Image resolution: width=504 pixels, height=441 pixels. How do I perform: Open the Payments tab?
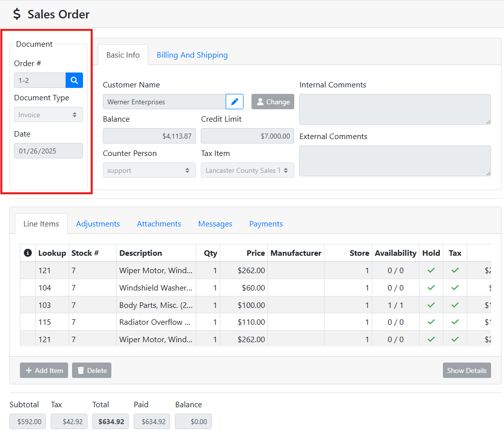[266, 224]
